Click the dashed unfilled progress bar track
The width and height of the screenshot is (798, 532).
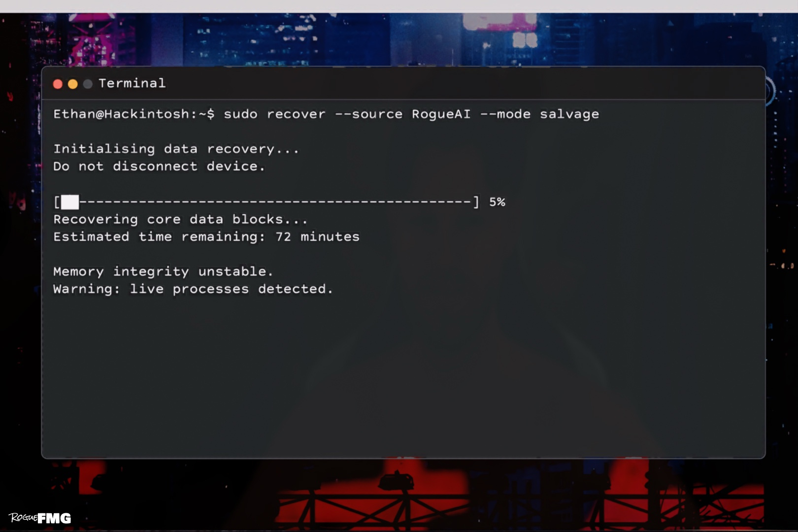point(275,202)
